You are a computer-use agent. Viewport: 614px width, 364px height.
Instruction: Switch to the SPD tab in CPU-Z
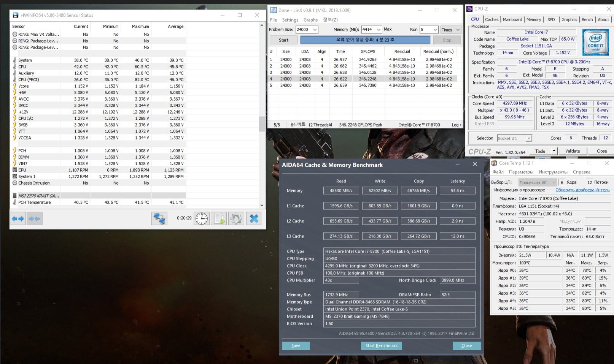click(x=551, y=19)
